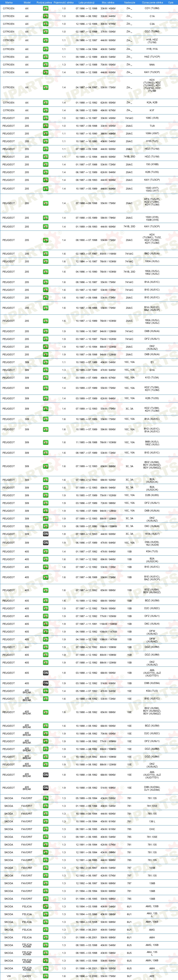Select the 06.1996 -> 12.2000 production cell
Screen dimensions: 178x980
coord(86,976)
